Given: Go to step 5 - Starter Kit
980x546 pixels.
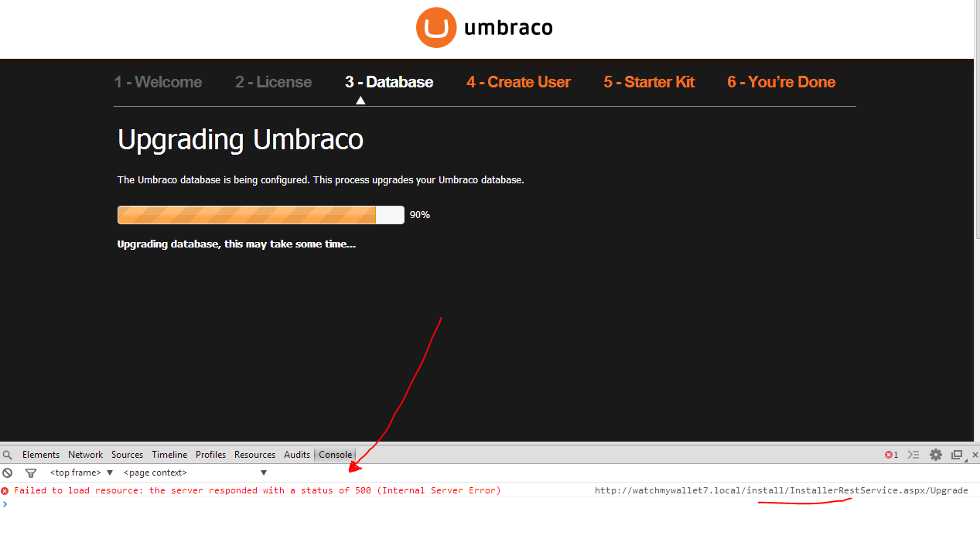Looking at the screenshot, I should (649, 82).
